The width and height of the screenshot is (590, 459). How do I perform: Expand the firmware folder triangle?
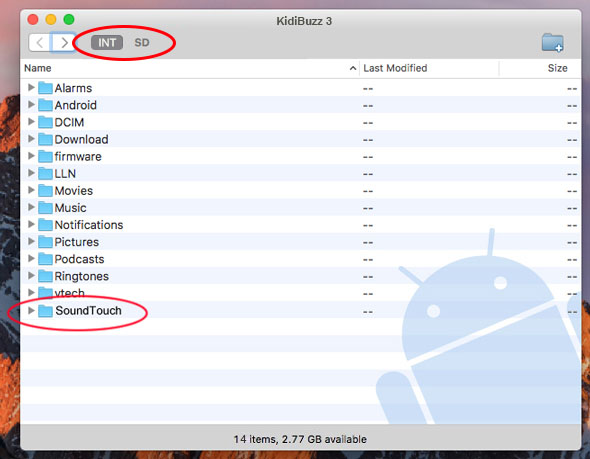point(31,156)
